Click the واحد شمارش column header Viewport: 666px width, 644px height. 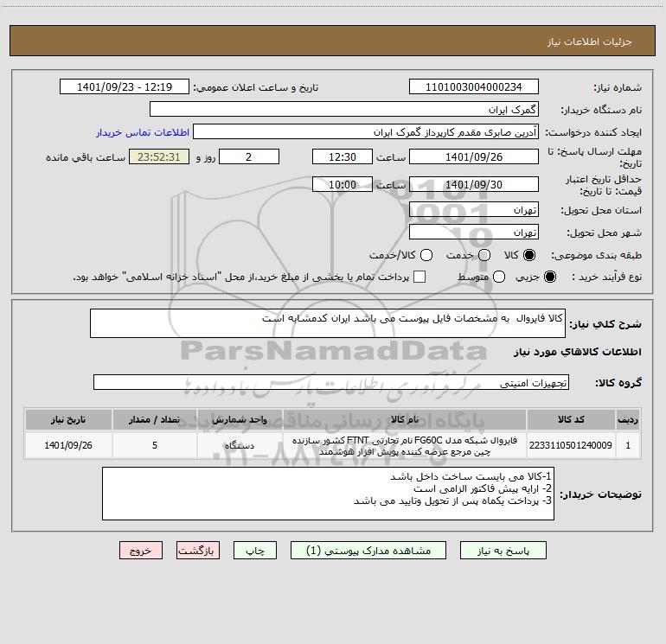(240, 419)
